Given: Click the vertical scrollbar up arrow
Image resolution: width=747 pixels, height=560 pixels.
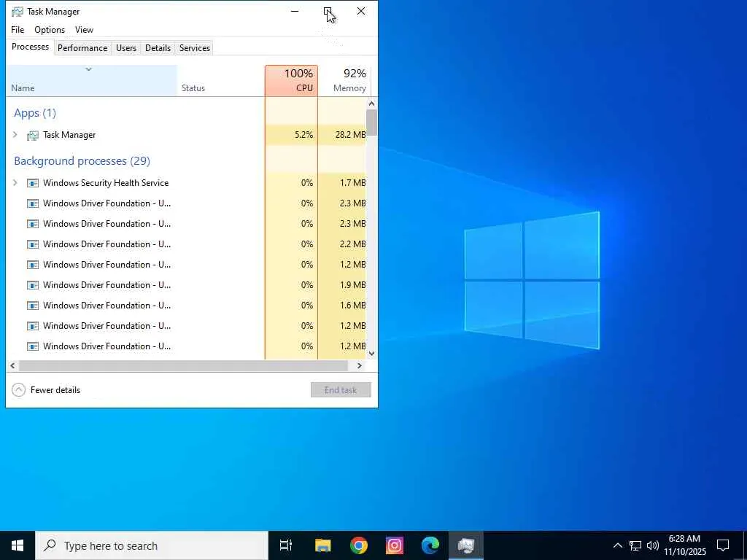Looking at the screenshot, I should tap(371, 104).
